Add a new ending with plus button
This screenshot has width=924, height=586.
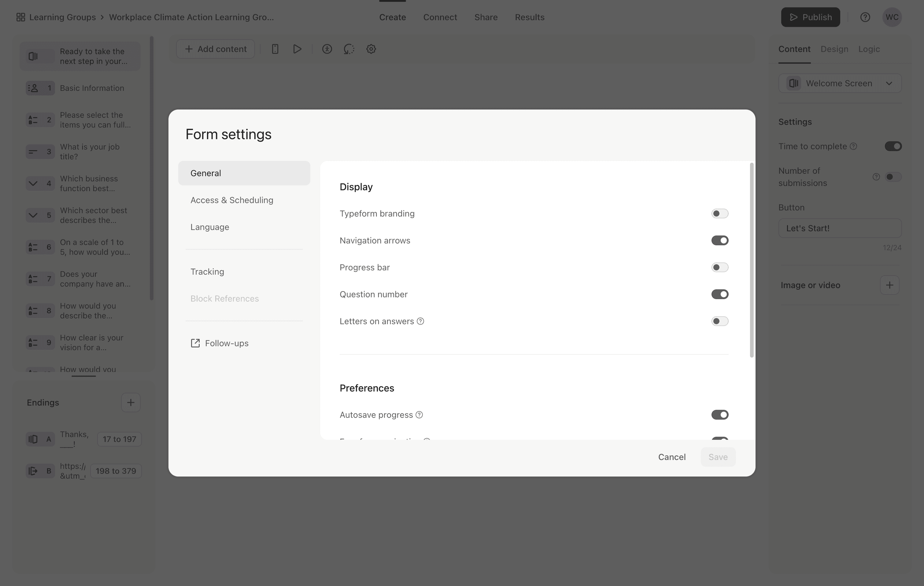131,402
